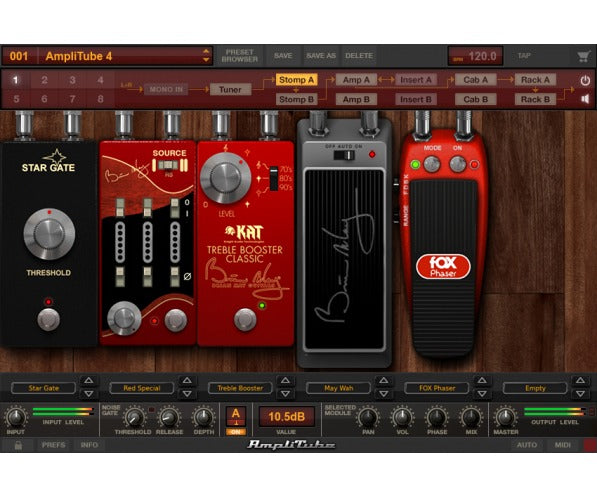Click the Save button
The height and width of the screenshot is (497, 597).
[x=283, y=56]
